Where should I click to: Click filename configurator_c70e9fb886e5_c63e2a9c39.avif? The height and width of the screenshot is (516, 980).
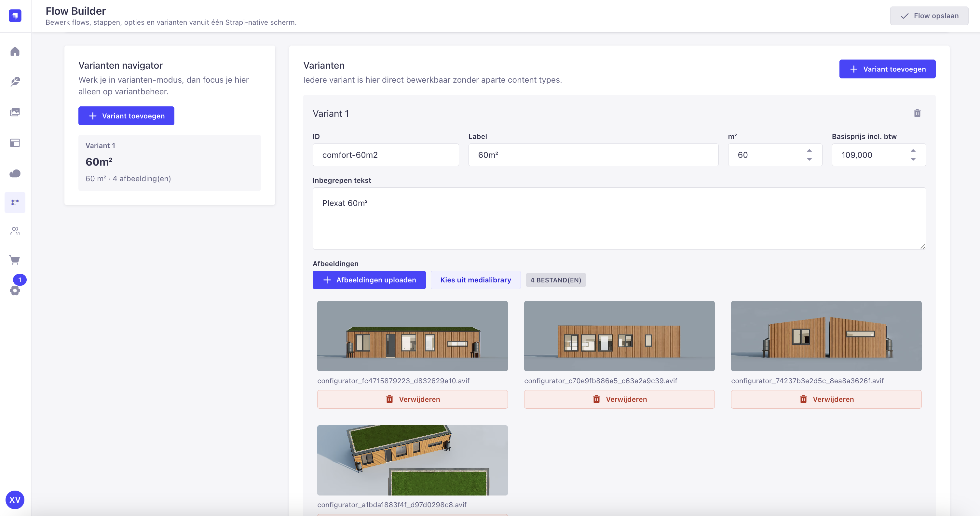pyautogui.click(x=600, y=381)
